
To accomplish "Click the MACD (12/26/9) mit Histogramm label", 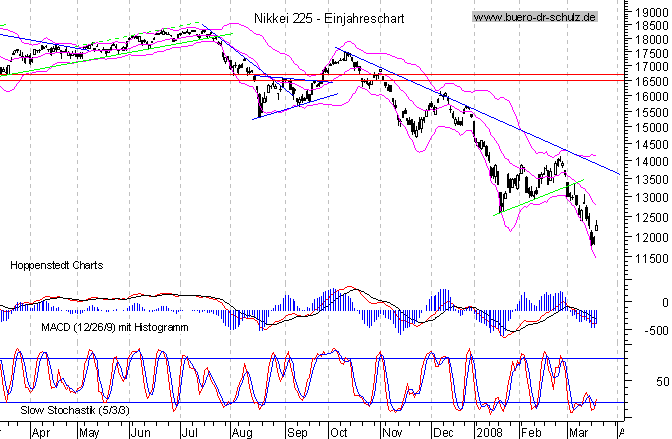I will pos(114,328).
